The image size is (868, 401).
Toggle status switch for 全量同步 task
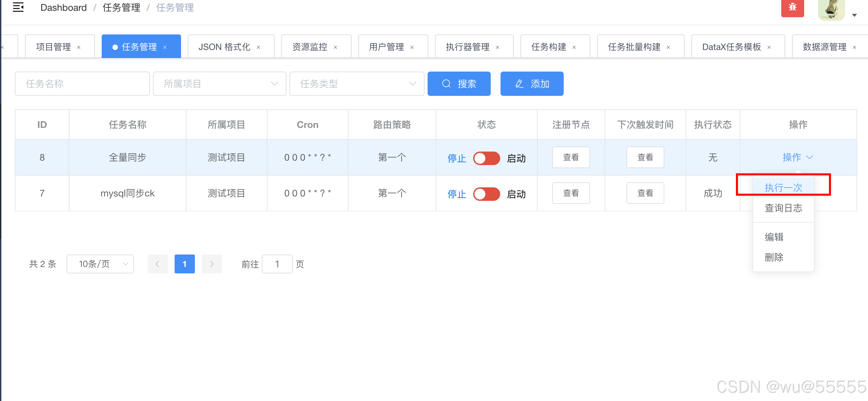[x=486, y=158]
